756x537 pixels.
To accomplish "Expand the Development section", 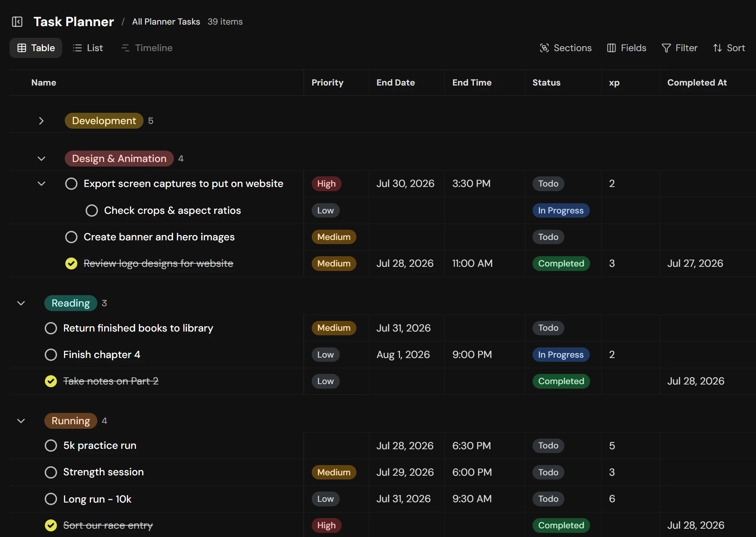I will click(41, 121).
